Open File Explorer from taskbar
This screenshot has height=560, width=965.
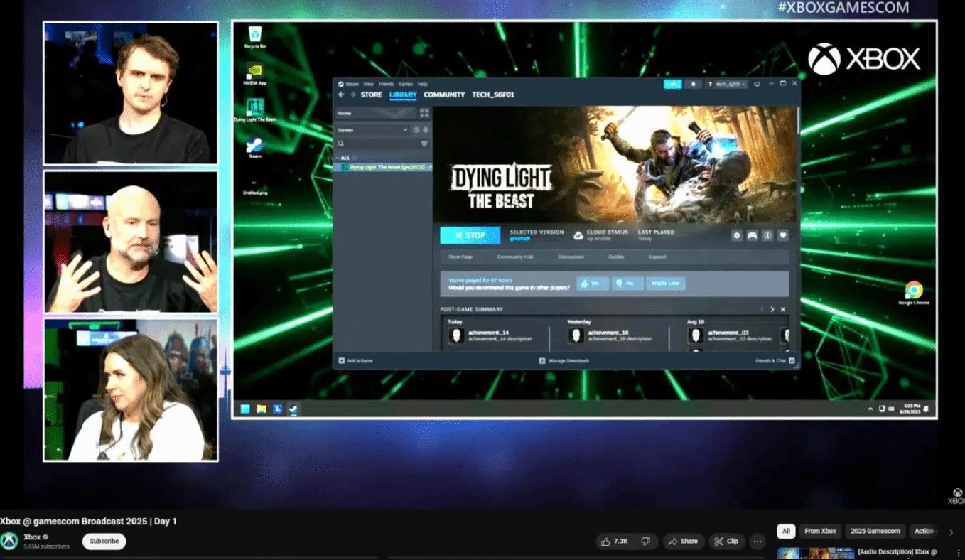(262, 409)
